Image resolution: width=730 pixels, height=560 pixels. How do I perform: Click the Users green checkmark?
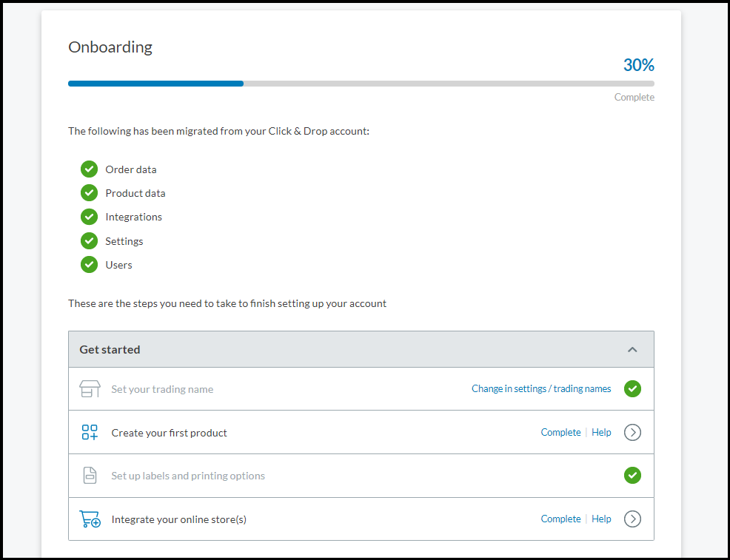click(x=89, y=265)
